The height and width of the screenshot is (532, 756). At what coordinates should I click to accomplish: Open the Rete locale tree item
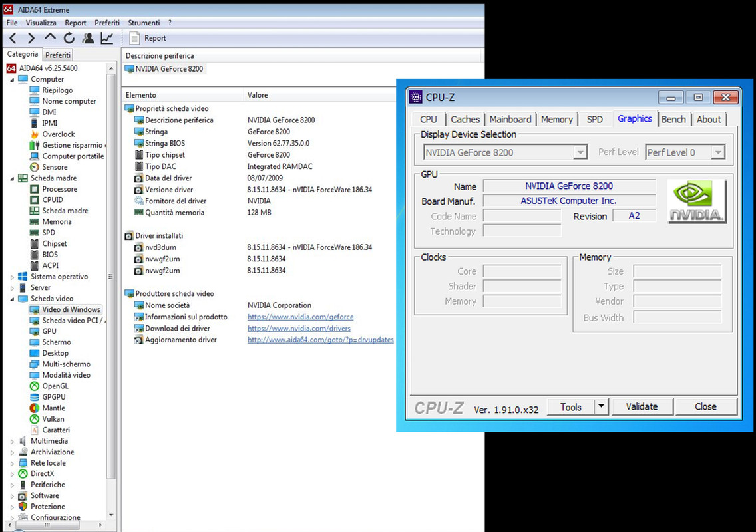(x=48, y=463)
